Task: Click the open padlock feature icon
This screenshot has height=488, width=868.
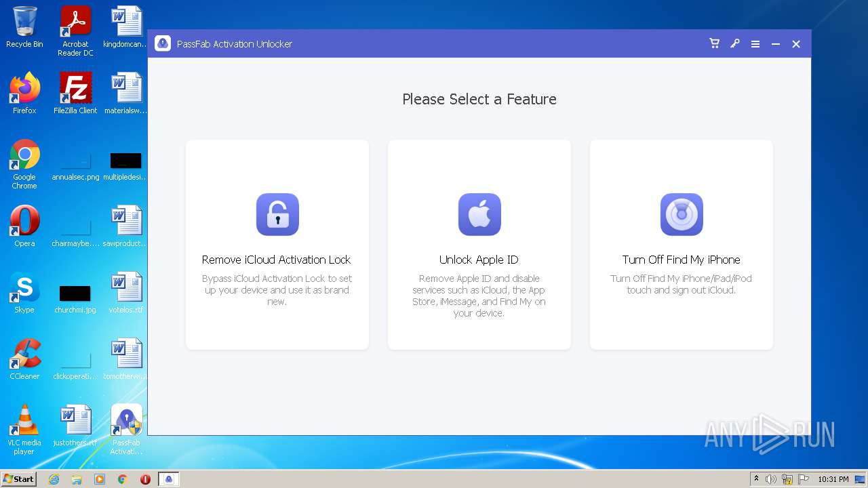Action: pos(277,214)
